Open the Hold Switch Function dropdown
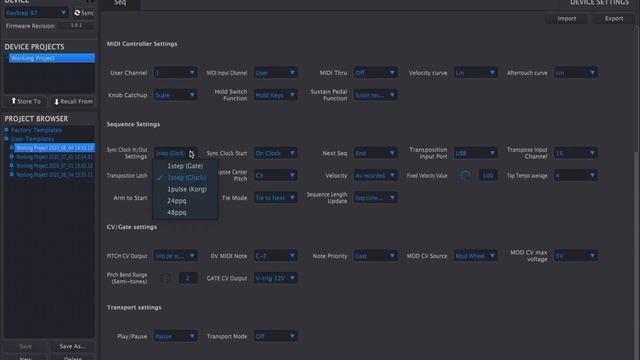This screenshot has width=640, height=360. [x=275, y=95]
